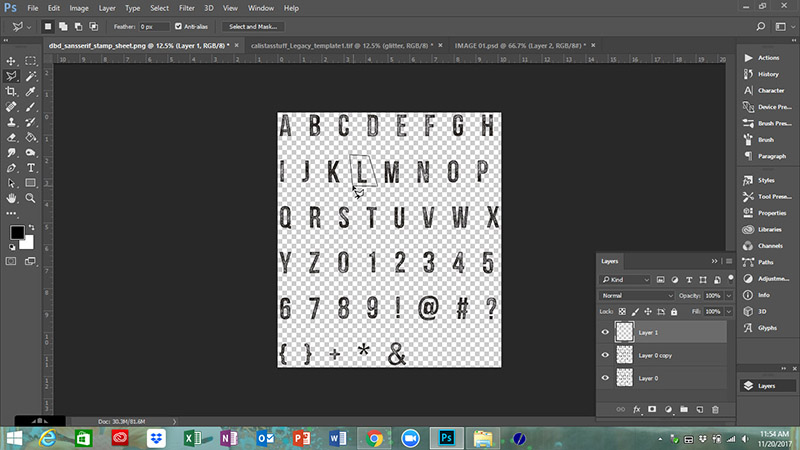Toggle the Anti-alias checkbox

[179, 26]
